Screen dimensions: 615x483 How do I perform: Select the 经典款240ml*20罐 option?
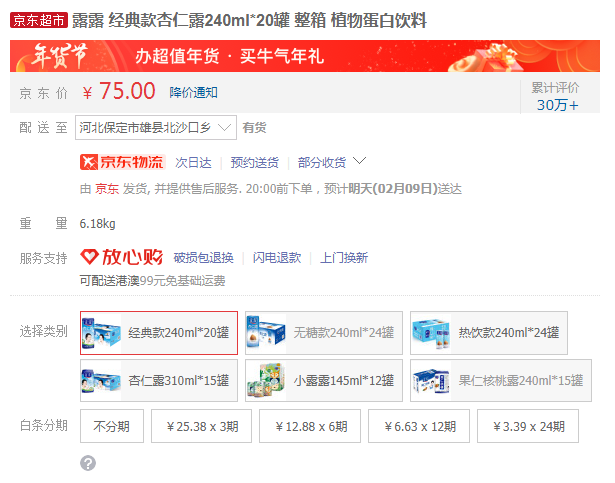click(x=159, y=333)
